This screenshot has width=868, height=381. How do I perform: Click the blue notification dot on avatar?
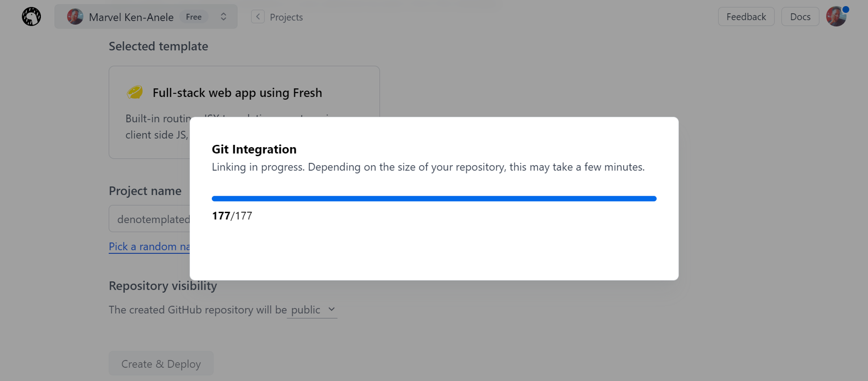coord(845,10)
